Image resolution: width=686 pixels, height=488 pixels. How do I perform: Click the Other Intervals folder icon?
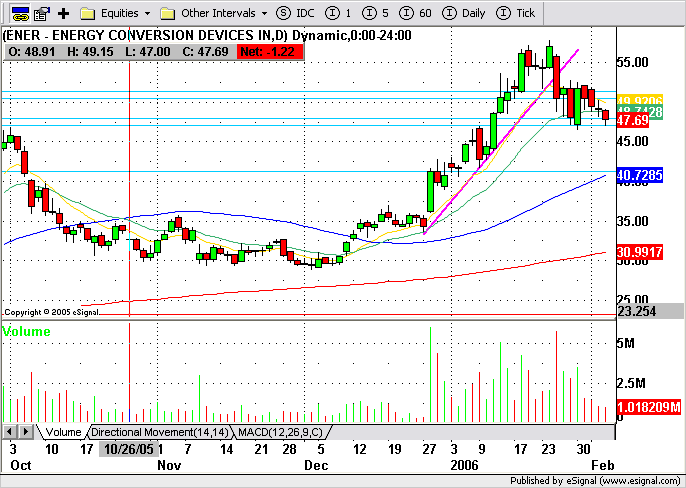click(x=168, y=14)
